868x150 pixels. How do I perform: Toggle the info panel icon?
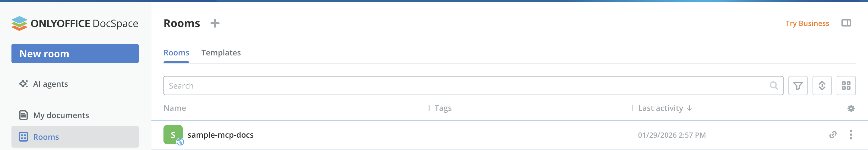click(846, 23)
